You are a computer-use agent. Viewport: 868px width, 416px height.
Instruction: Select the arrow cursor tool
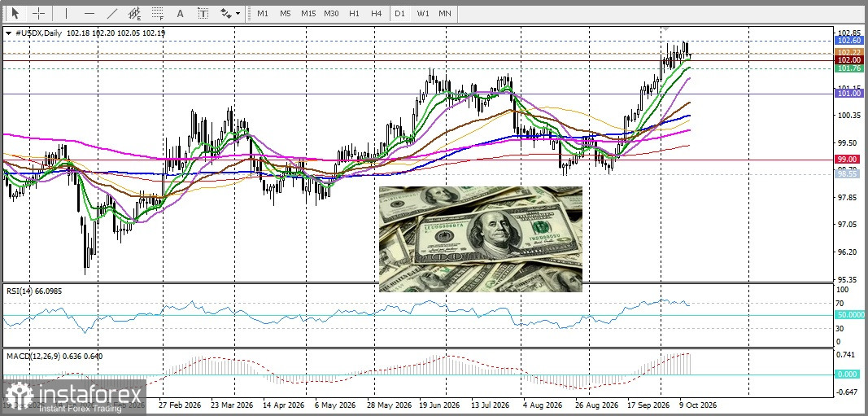point(15,13)
